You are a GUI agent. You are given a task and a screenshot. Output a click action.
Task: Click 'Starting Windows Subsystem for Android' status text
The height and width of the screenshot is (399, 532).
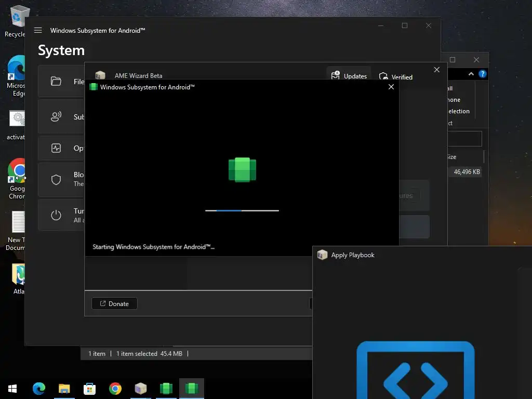(153, 247)
